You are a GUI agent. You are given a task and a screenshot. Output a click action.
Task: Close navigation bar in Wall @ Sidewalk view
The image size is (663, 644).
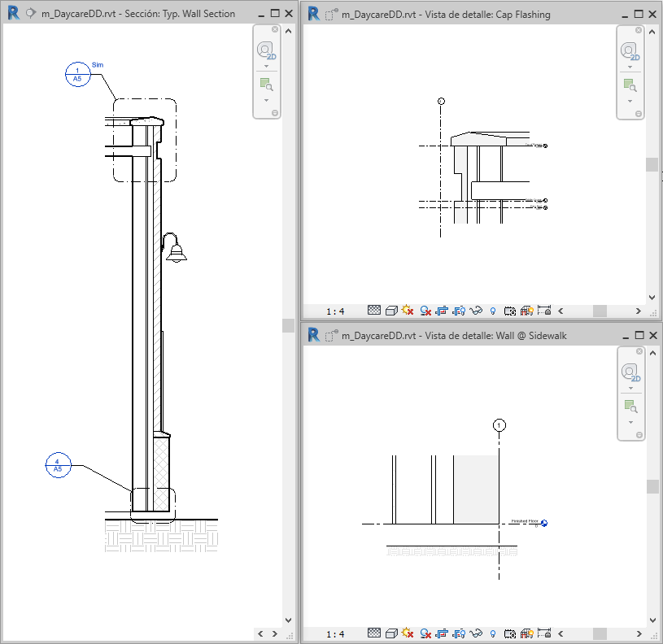[x=639, y=351]
